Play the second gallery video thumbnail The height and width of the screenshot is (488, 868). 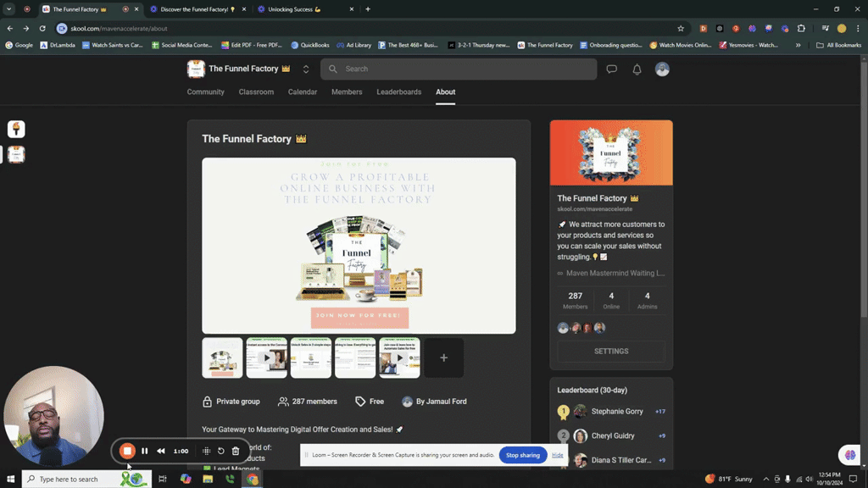266,358
